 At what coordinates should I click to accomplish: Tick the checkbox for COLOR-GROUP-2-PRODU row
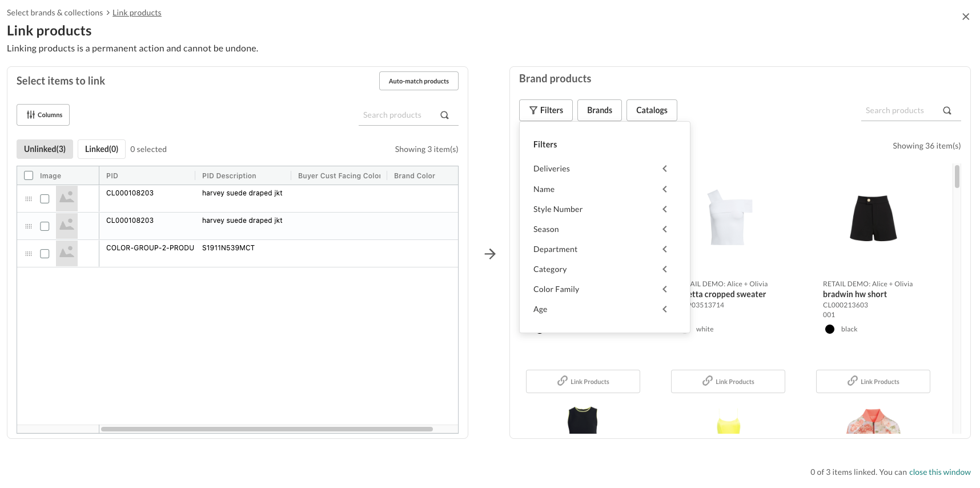[x=45, y=254]
